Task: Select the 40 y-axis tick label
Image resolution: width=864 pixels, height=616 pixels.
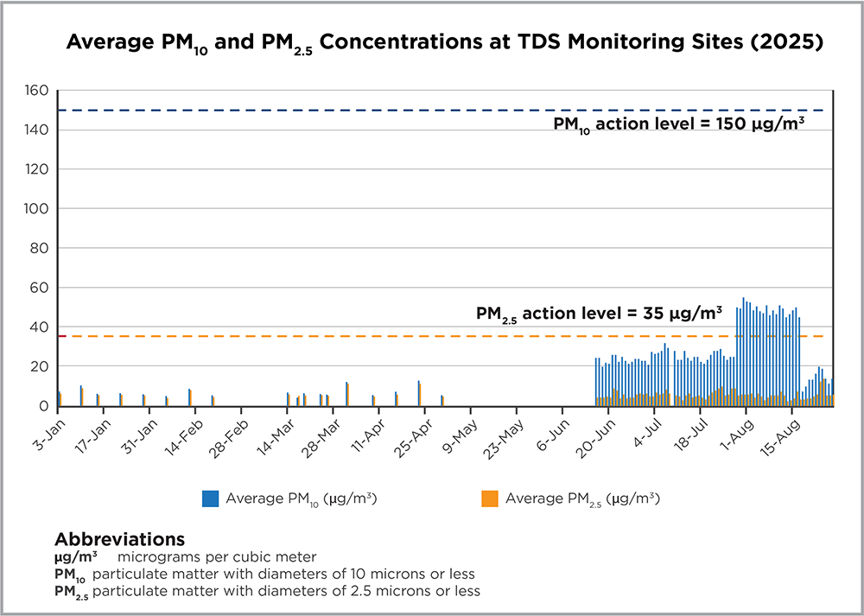Action: 41,327
